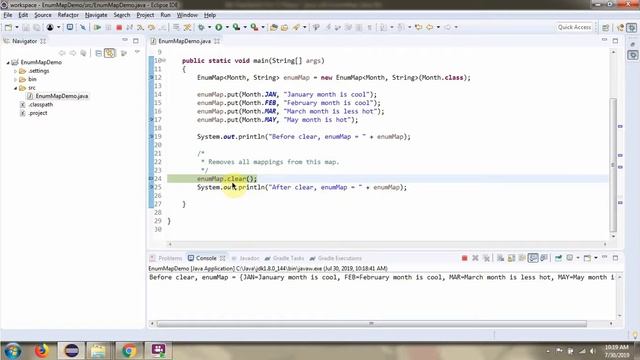Collapse the EnumMapDemo project node

coord(8,62)
